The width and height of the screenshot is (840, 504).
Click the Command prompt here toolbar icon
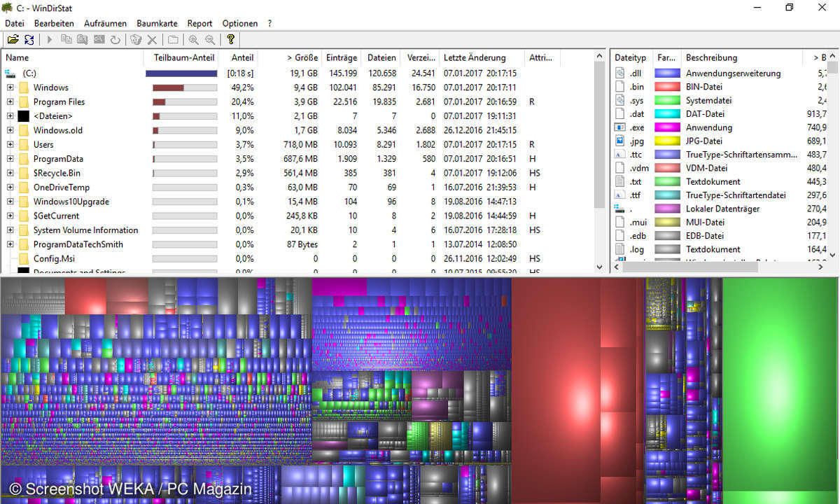(99, 40)
